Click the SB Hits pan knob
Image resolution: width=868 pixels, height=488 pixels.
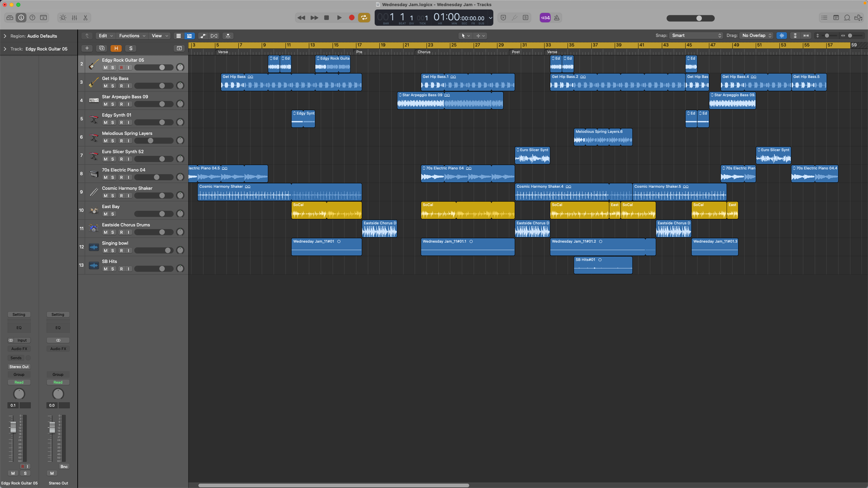tap(180, 268)
